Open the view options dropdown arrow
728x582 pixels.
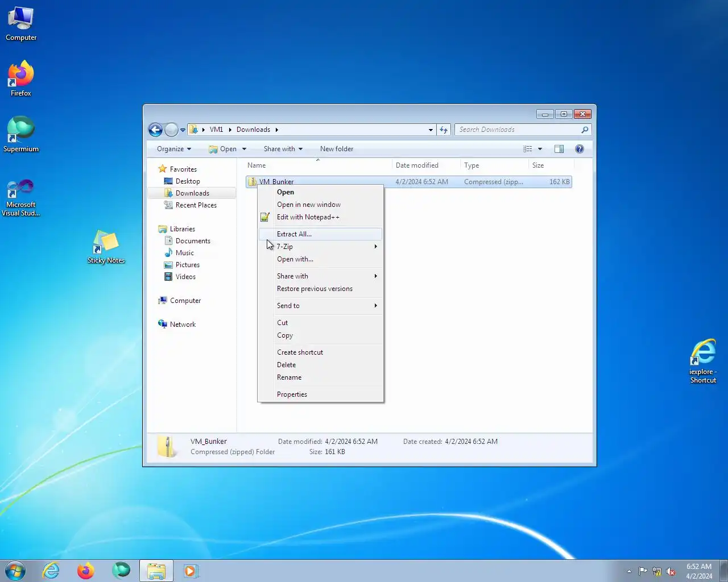[540, 149]
